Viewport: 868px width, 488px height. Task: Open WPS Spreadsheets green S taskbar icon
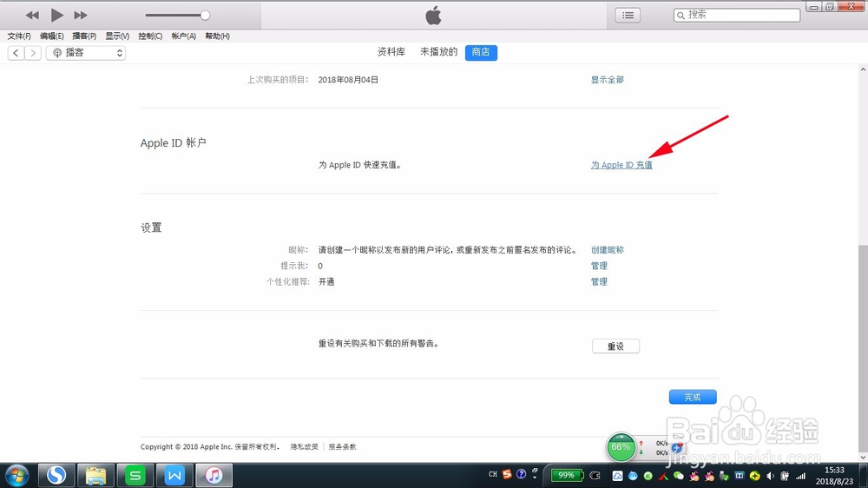135,475
